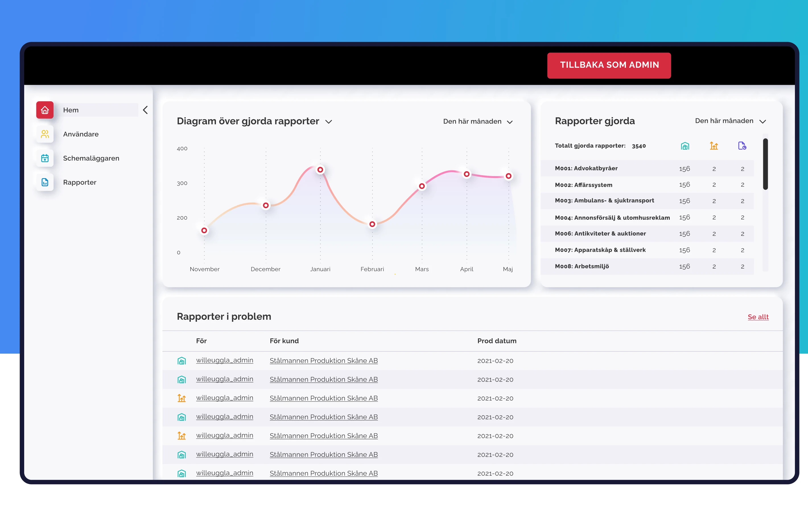Select M006: Antikviteter & auktioner row
Image resolution: width=808 pixels, height=532 pixels.
click(x=647, y=234)
